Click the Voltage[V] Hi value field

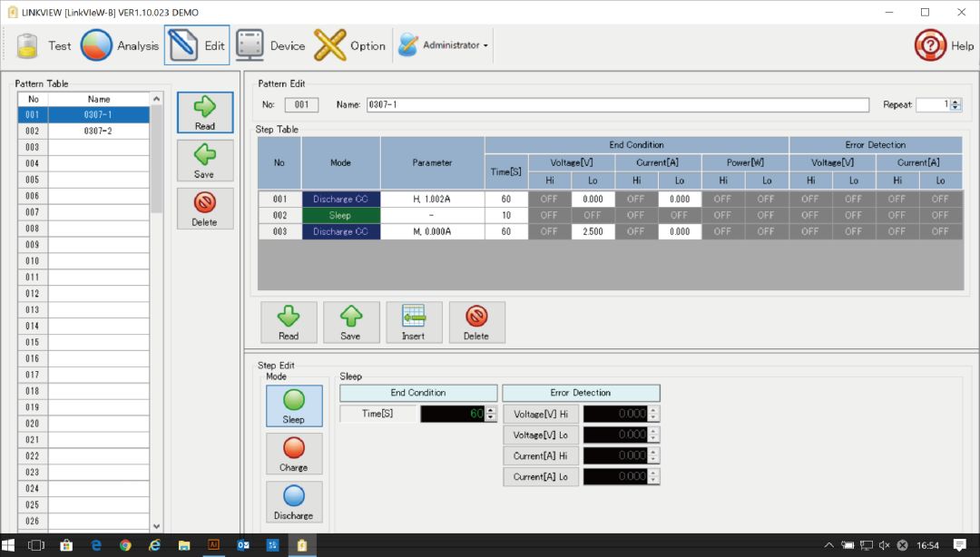coord(615,414)
